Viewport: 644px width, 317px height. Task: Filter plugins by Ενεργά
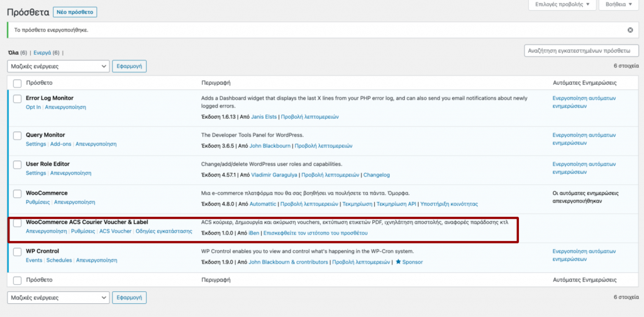tap(42, 53)
